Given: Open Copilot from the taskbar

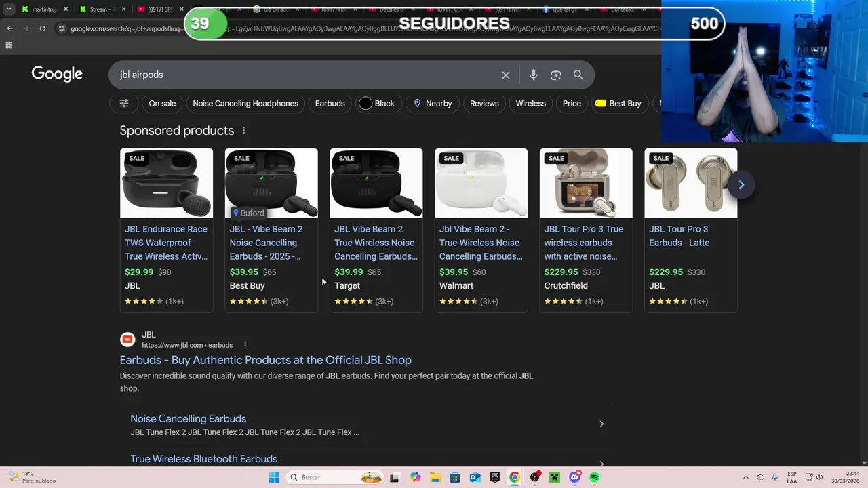Looking at the screenshot, I should point(415,477).
